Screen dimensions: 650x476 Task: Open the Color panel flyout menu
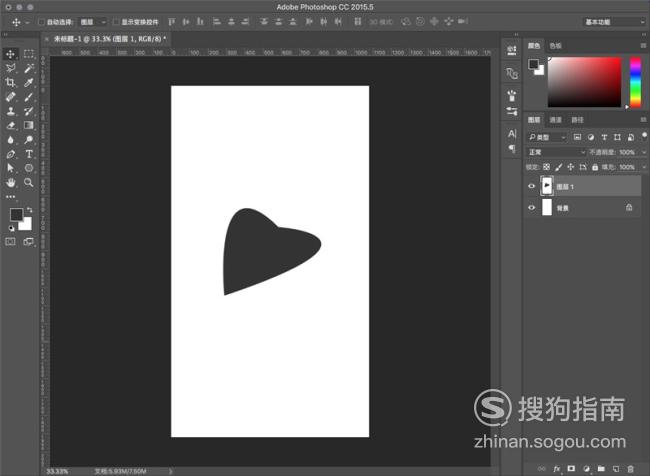click(x=643, y=46)
